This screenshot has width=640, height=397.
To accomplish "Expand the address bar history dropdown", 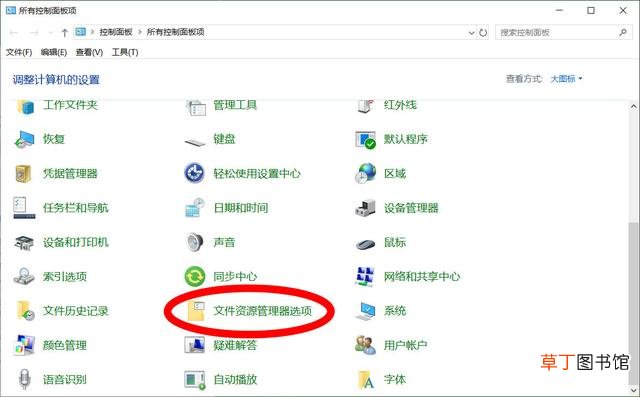I will tap(471, 33).
